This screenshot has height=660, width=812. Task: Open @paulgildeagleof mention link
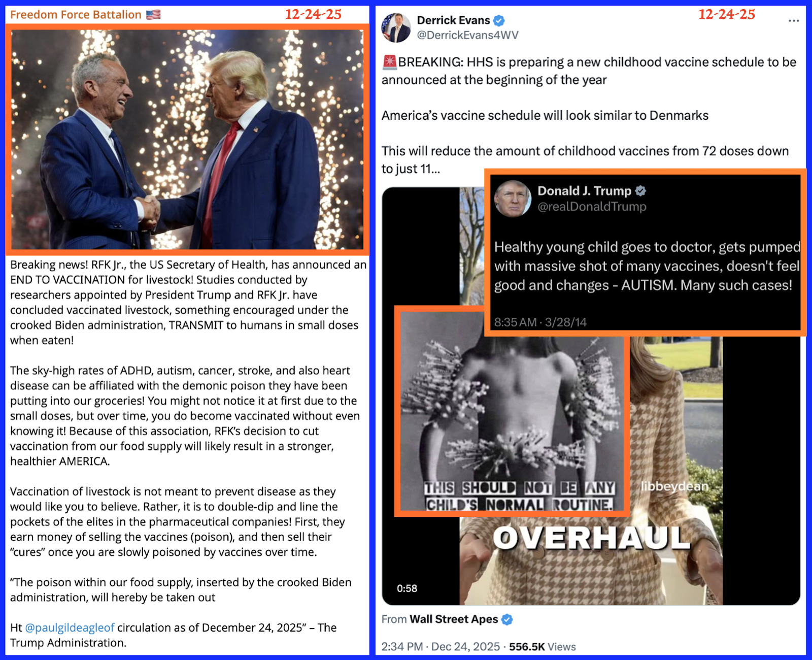(x=70, y=628)
